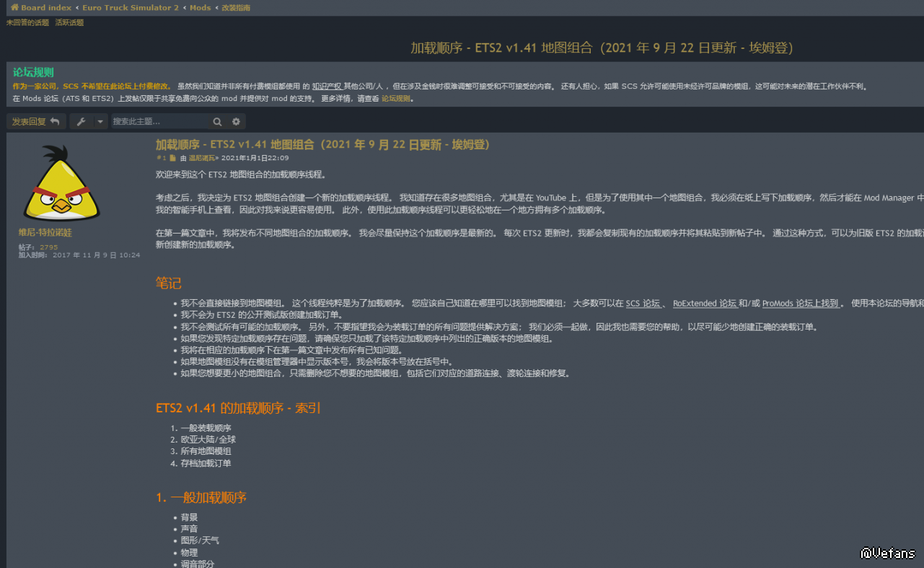This screenshot has height=568, width=924.
Task: Open the post title link in first post
Action: tap(323, 144)
